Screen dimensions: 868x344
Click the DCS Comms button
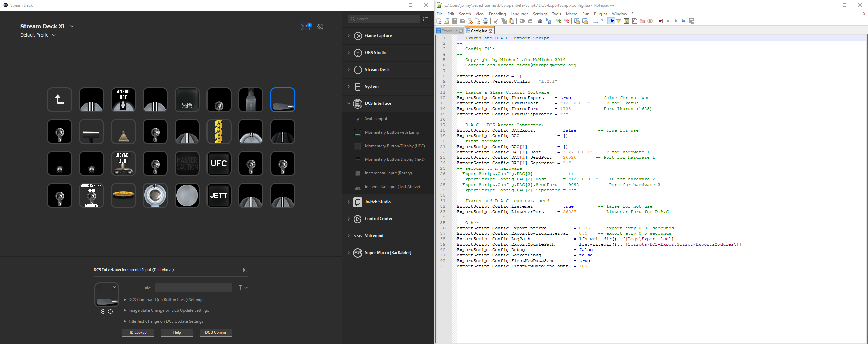tap(216, 332)
